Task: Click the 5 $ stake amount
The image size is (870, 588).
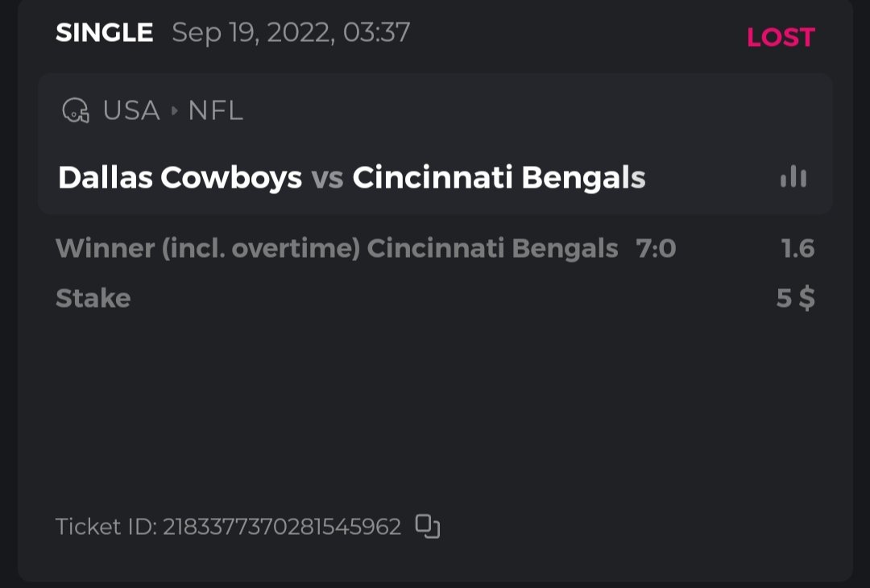Action: pyautogui.click(x=795, y=299)
